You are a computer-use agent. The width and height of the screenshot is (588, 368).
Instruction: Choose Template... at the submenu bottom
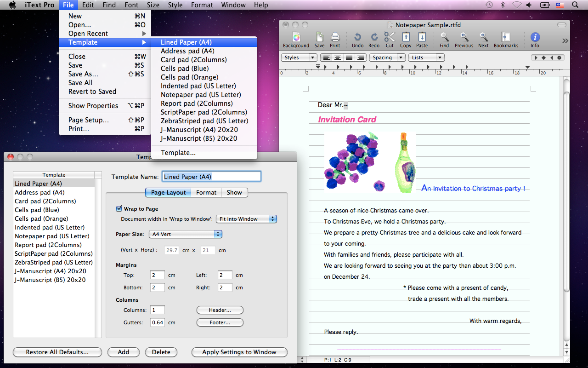[x=204, y=153]
